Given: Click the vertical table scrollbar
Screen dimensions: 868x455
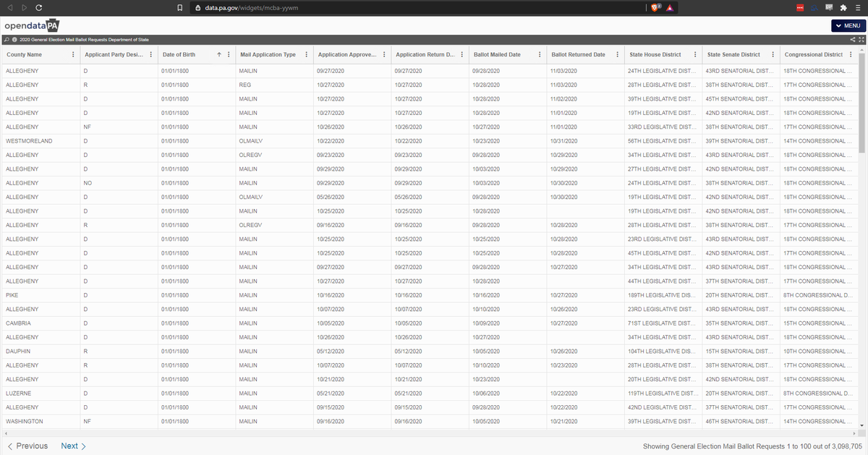Looking at the screenshot, I should tap(861, 109).
